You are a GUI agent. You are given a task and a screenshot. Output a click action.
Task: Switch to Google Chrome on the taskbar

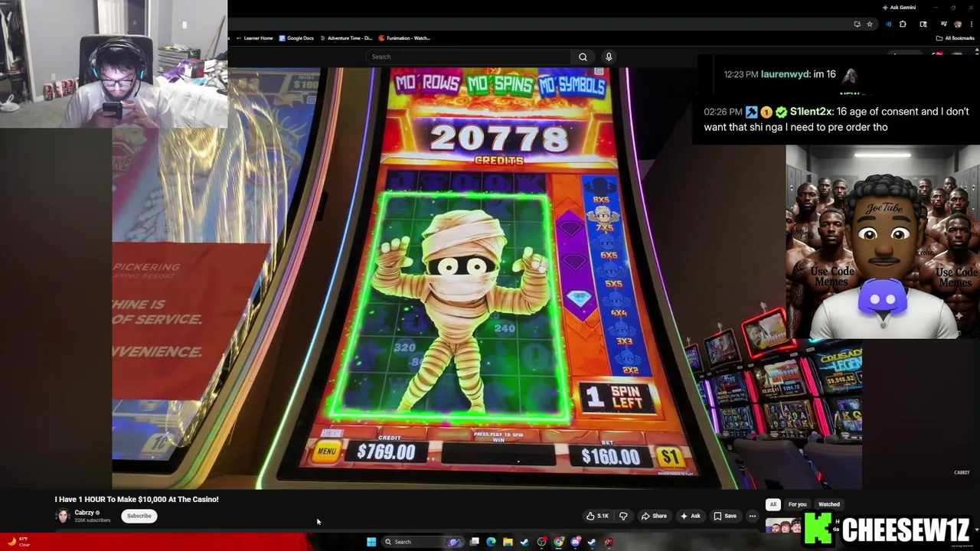click(559, 542)
